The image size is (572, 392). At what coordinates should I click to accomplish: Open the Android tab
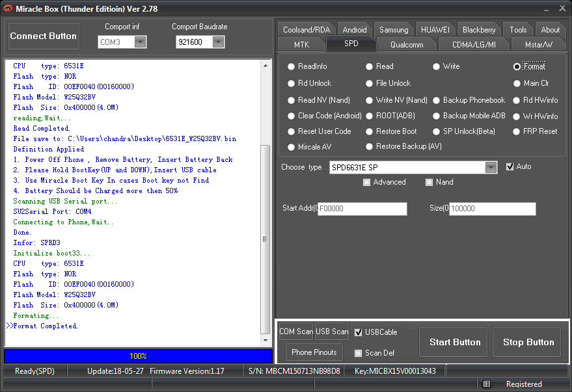pyautogui.click(x=355, y=29)
